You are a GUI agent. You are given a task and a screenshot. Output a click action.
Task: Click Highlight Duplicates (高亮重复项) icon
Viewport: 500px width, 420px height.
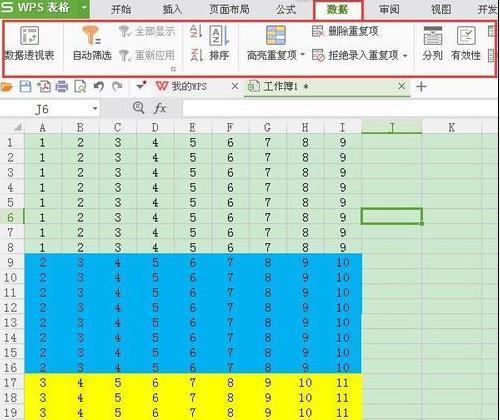tap(276, 35)
